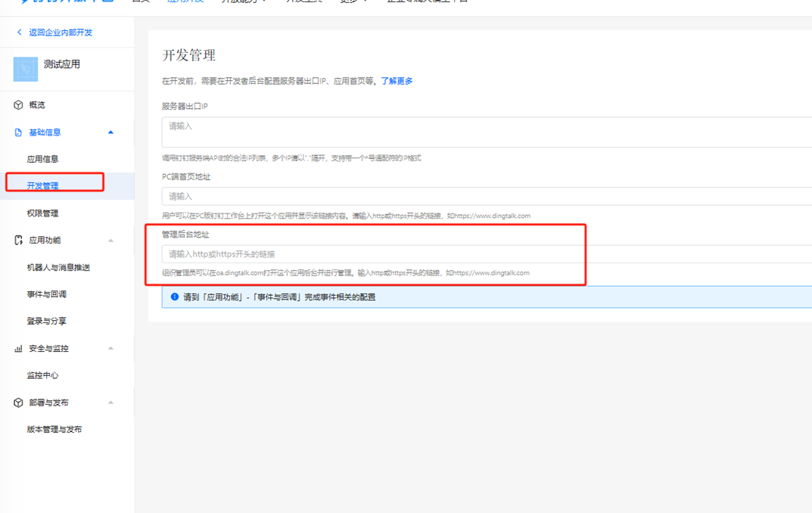Collapse the 基础信息 section arrow
Viewport: 812px width, 513px height.
tap(110, 132)
